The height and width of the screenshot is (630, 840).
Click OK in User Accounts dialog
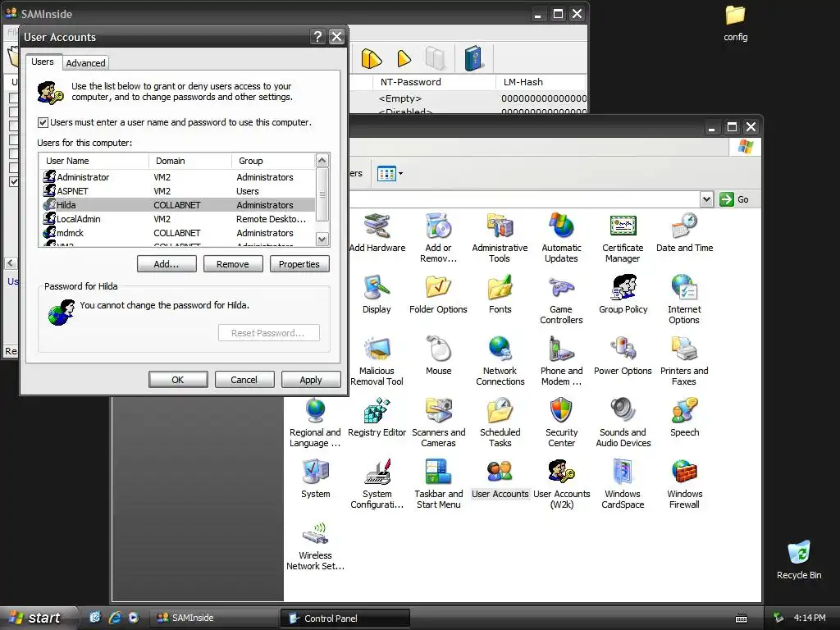(x=178, y=379)
